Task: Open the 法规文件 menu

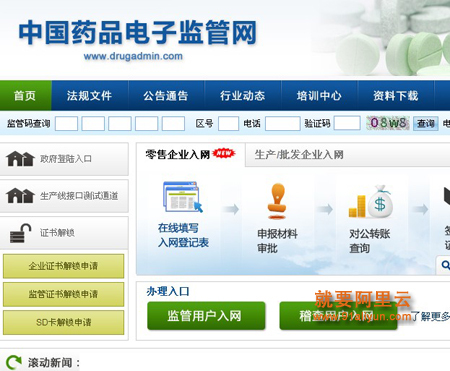Action: (x=89, y=96)
